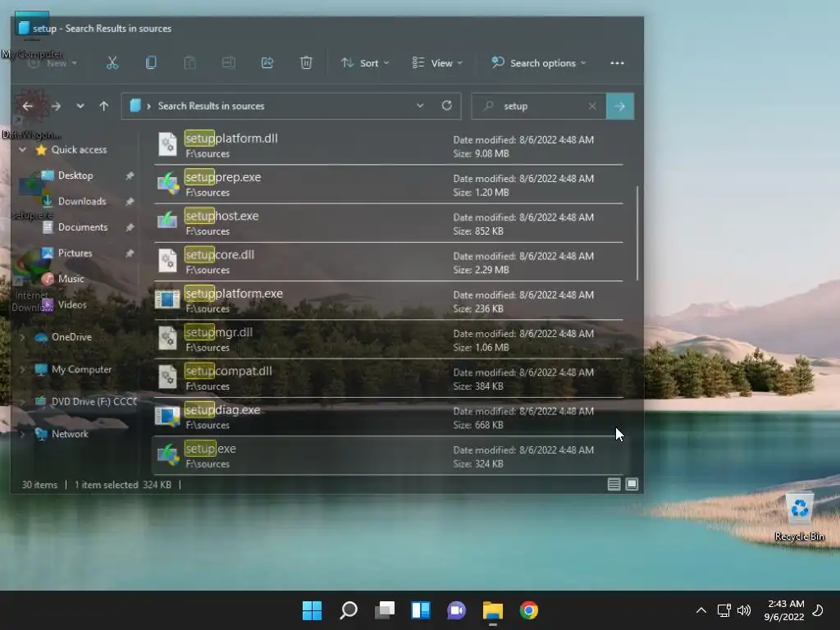The width and height of the screenshot is (840, 630).
Task: Open the clock showing 2:43 AM
Action: [784, 610]
